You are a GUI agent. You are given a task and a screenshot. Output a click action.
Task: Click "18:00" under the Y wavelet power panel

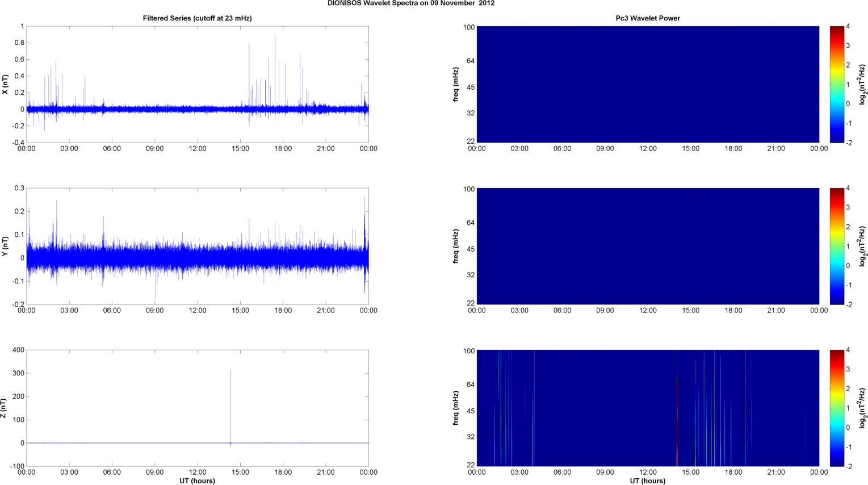click(x=733, y=311)
